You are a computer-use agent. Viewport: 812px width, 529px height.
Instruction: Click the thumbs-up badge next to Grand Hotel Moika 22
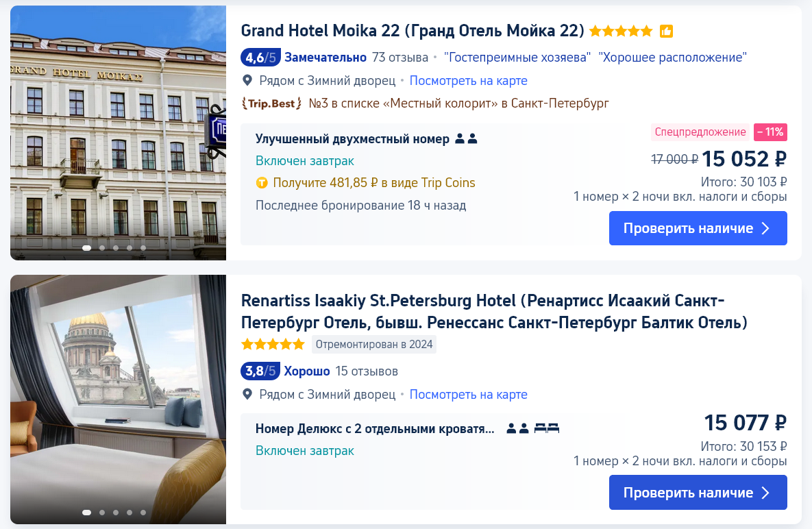pyautogui.click(x=666, y=31)
